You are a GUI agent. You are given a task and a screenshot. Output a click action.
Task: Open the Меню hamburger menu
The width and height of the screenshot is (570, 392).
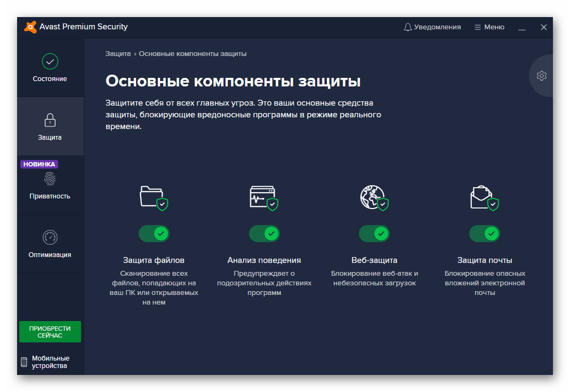coord(489,27)
